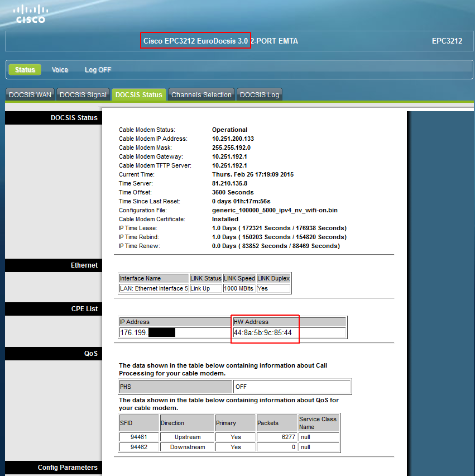
Task: Click the Upstream direction cell
Action: pyautogui.click(x=187, y=437)
